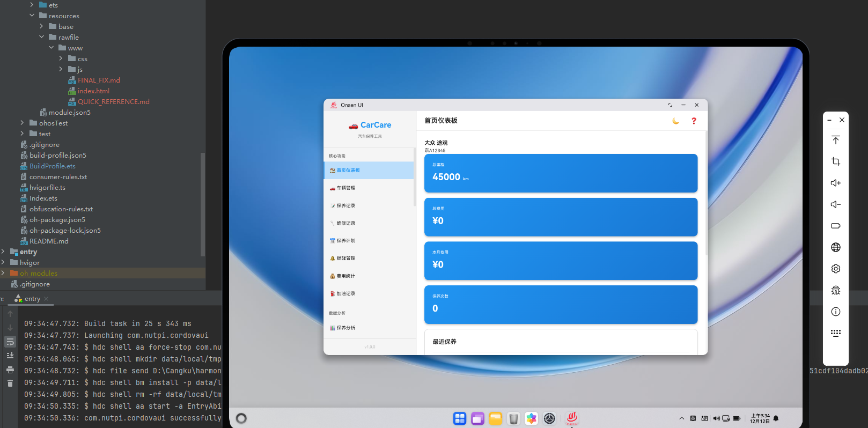Click the 总费用 card

[561, 217]
